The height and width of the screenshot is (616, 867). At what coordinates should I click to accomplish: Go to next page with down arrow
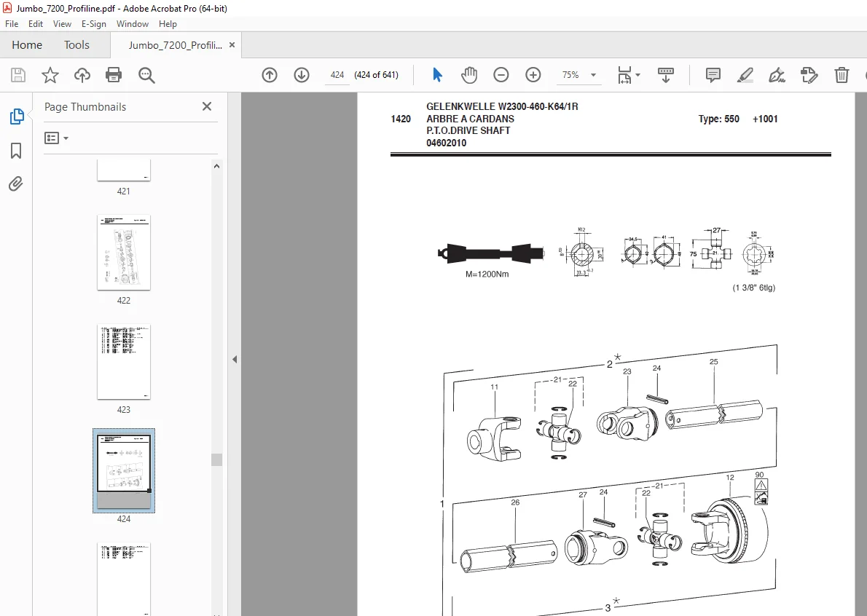[302, 75]
